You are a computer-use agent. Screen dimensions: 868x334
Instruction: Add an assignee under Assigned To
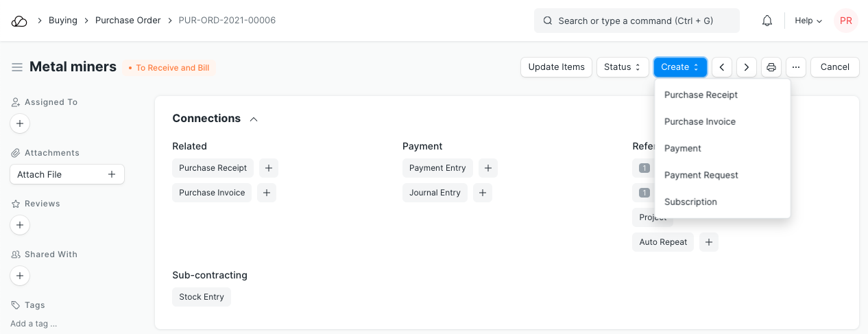click(x=20, y=124)
